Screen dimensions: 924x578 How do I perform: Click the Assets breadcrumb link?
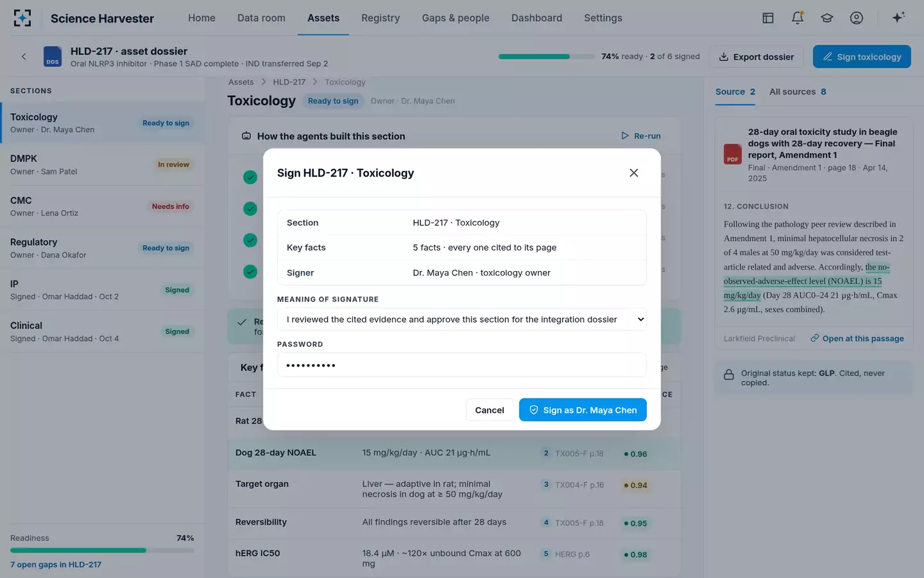click(x=241, y=82)
